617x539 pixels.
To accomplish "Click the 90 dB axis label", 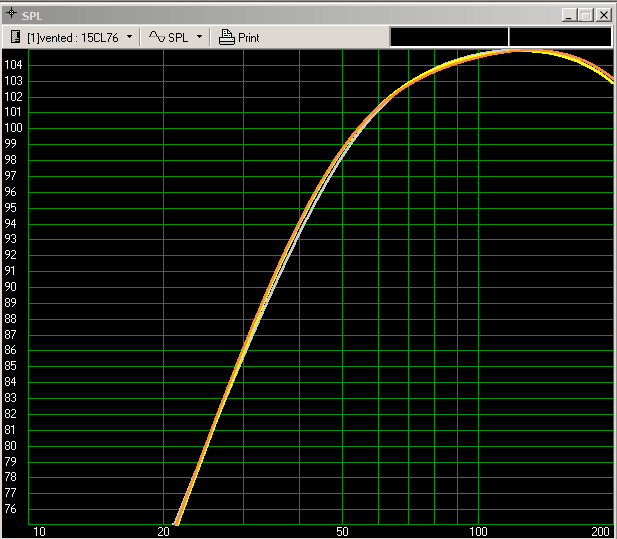I will click(x=11, y=287).
